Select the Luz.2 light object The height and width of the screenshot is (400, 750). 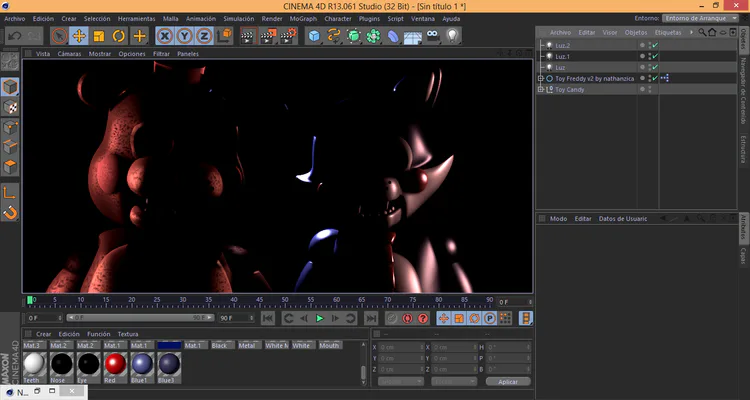pos(562,45)
